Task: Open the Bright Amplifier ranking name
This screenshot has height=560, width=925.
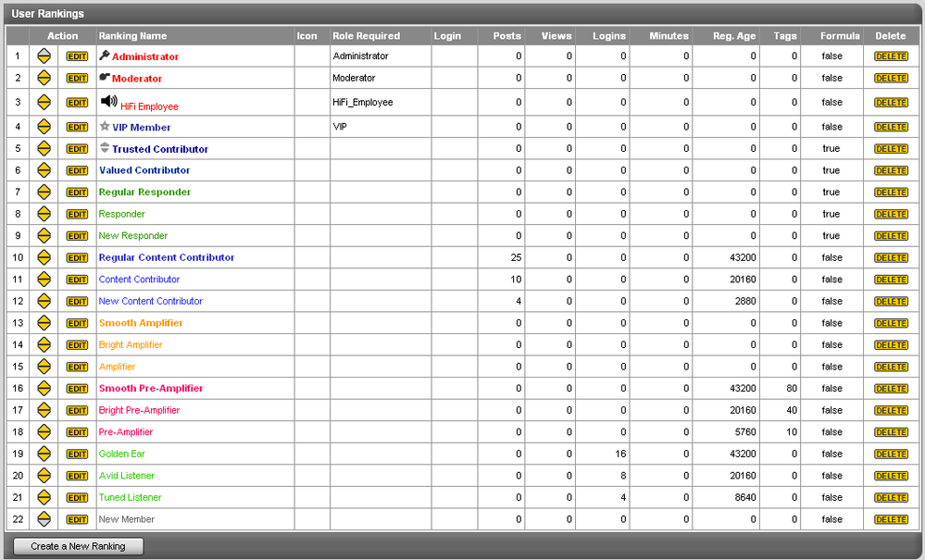Action: pos(131,345)
